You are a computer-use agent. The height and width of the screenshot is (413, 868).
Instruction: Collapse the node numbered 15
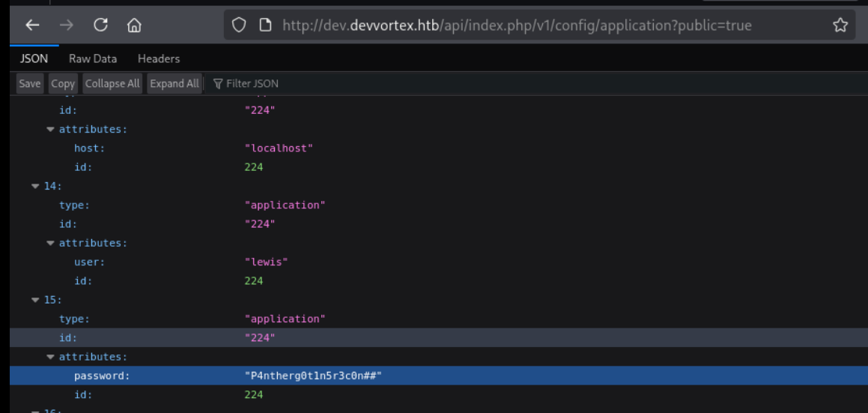pyautogui.click(x=36, y=300)
